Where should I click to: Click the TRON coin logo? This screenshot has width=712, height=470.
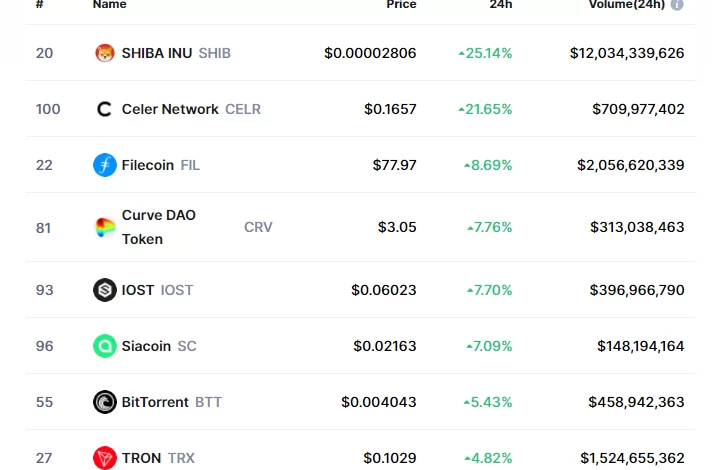[105, 458]
